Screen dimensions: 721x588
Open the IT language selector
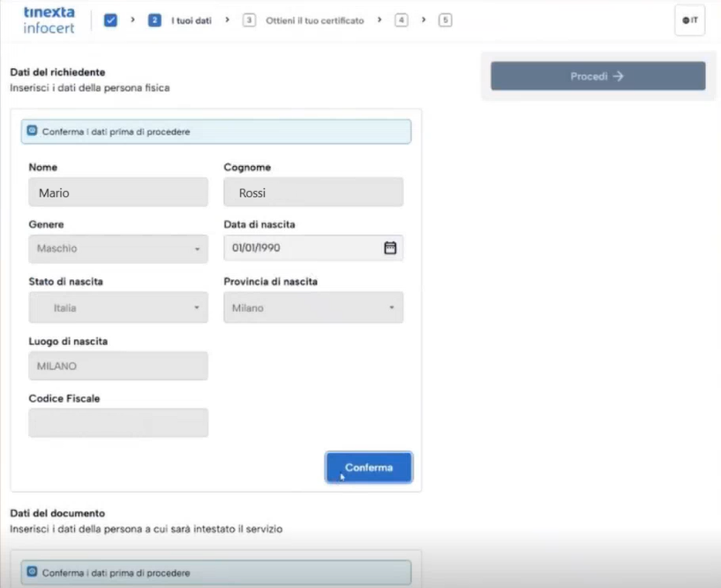coord(689,20)
